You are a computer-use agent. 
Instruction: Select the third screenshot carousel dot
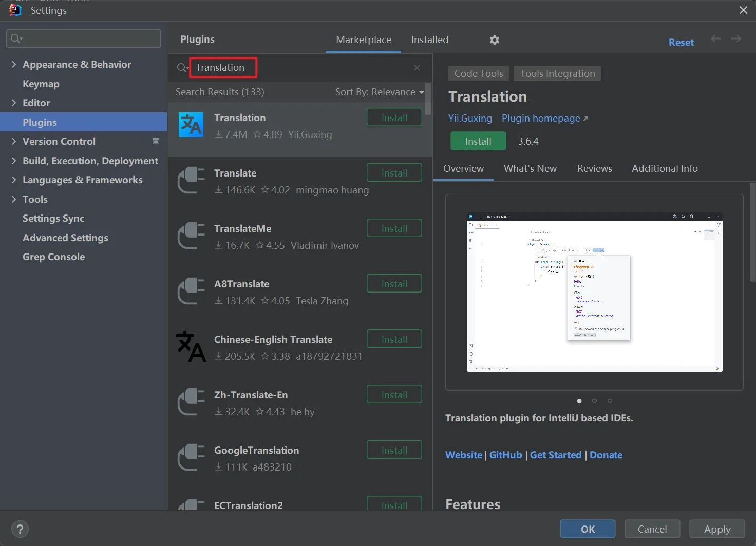click(610, 401)
